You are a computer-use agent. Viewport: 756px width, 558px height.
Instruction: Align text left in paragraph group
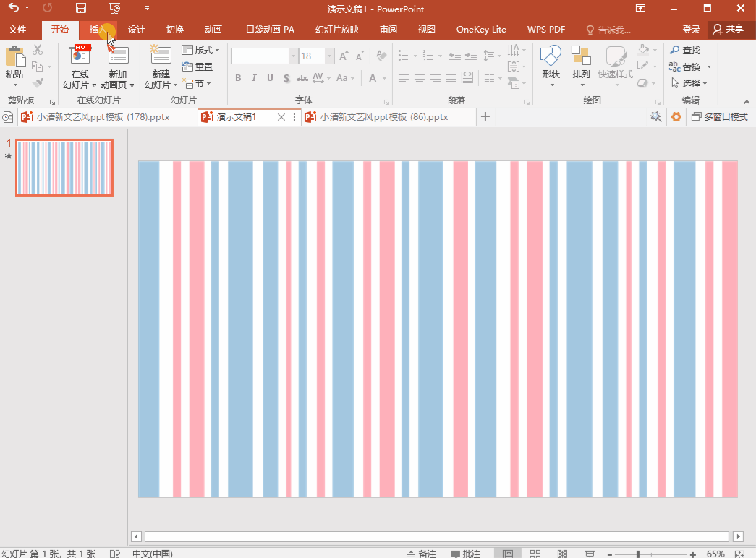tap(404, 77)
